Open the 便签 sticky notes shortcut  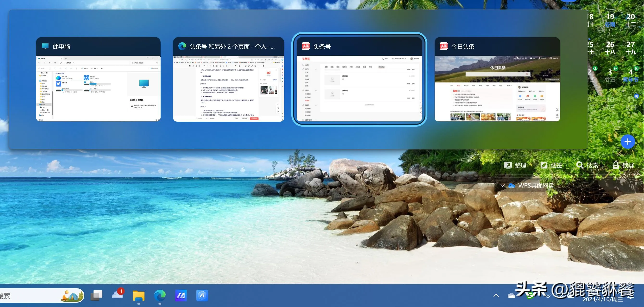pos(551,165)
